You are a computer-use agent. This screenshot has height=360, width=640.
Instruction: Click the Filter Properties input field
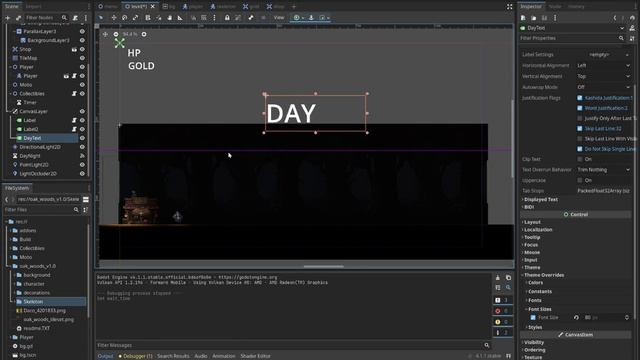point(572,38)
